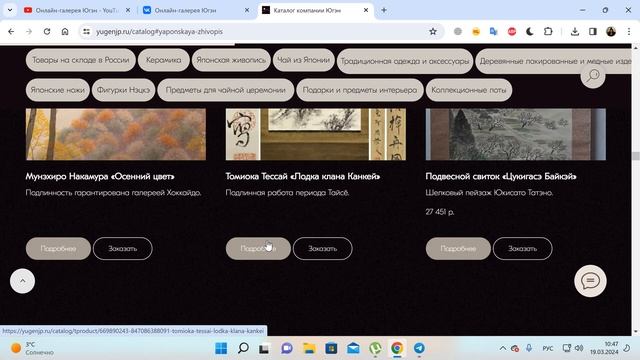This screenshot has width=640, height=360.
Task: Click Заказать for Осенний цвет painting
Action: [122, 248]
